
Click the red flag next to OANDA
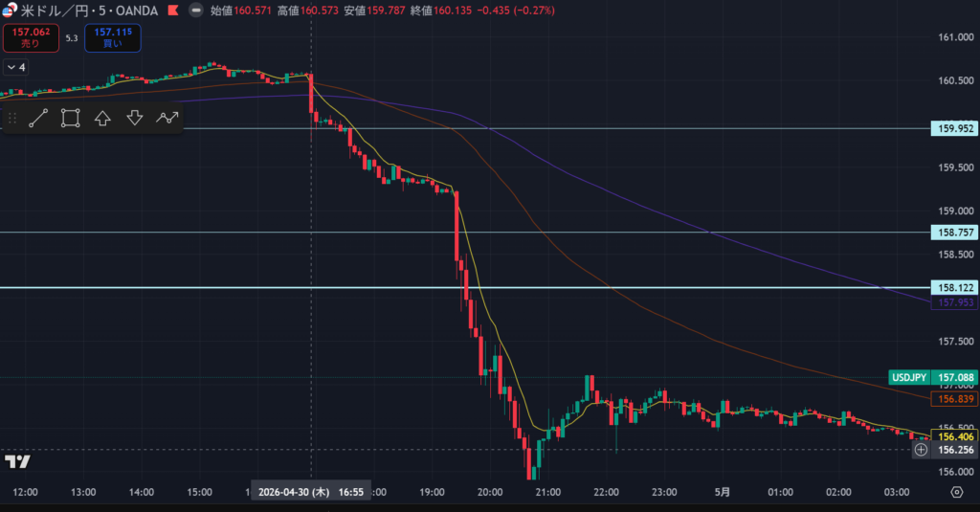click(173, 11)
